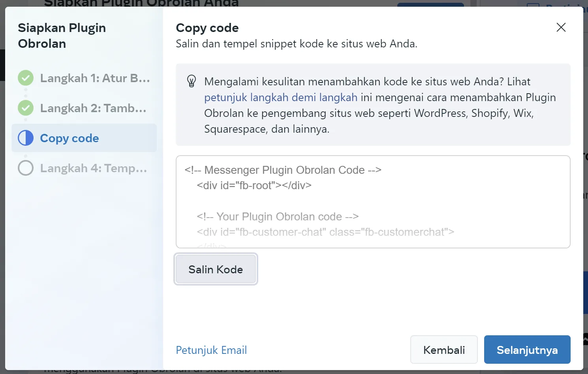Open the Petunjuk Email link
The height and width of the screenshot is (374, 588).
211,350
